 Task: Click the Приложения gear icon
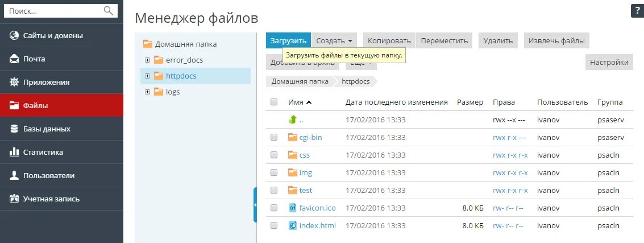click(x=14, y=83)
